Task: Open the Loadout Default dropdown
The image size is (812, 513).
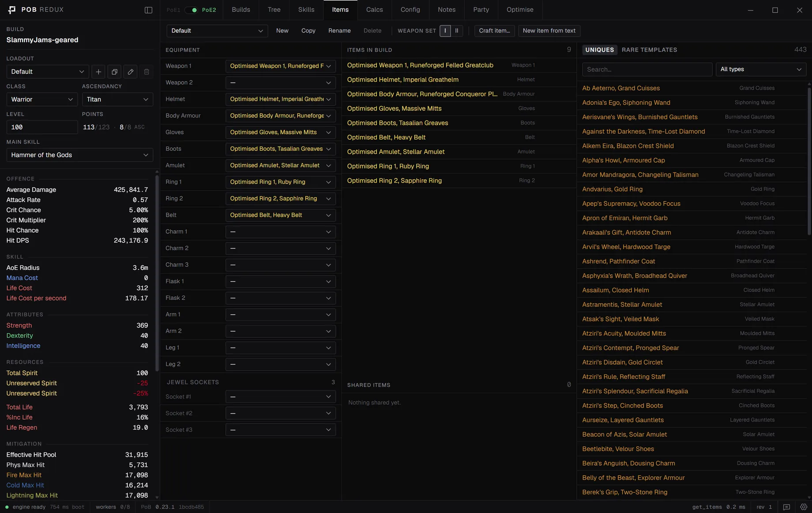Action: tap(48, 72)
